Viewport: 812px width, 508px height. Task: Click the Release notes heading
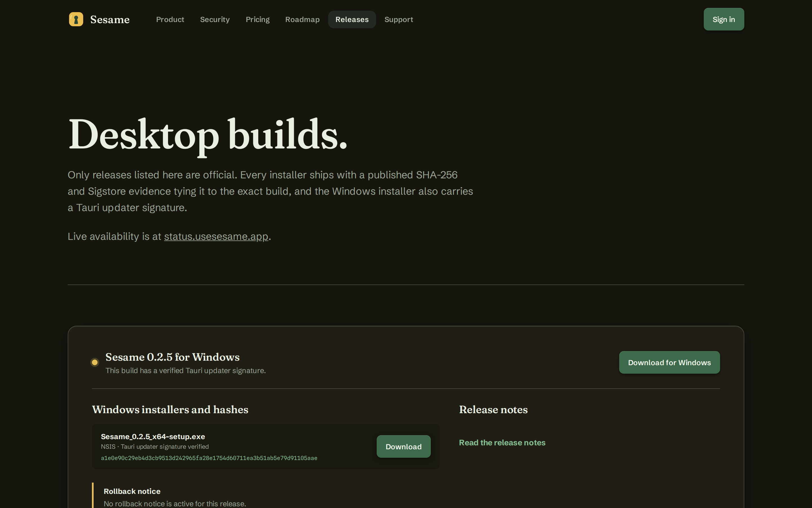(x=493, y=410)
